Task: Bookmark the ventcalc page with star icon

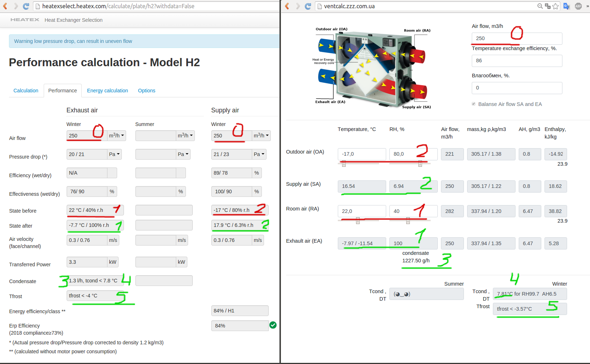Action: (x=556, y=6)
